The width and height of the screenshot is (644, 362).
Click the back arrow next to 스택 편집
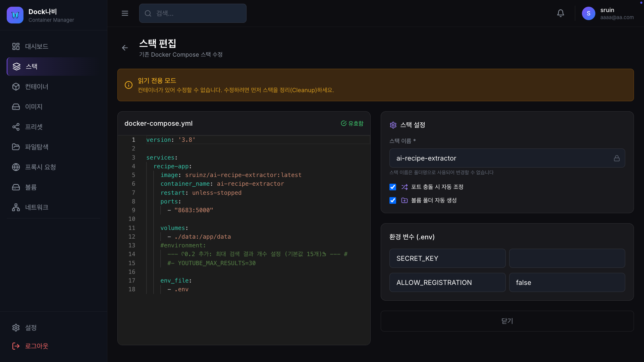pos(125,48)
